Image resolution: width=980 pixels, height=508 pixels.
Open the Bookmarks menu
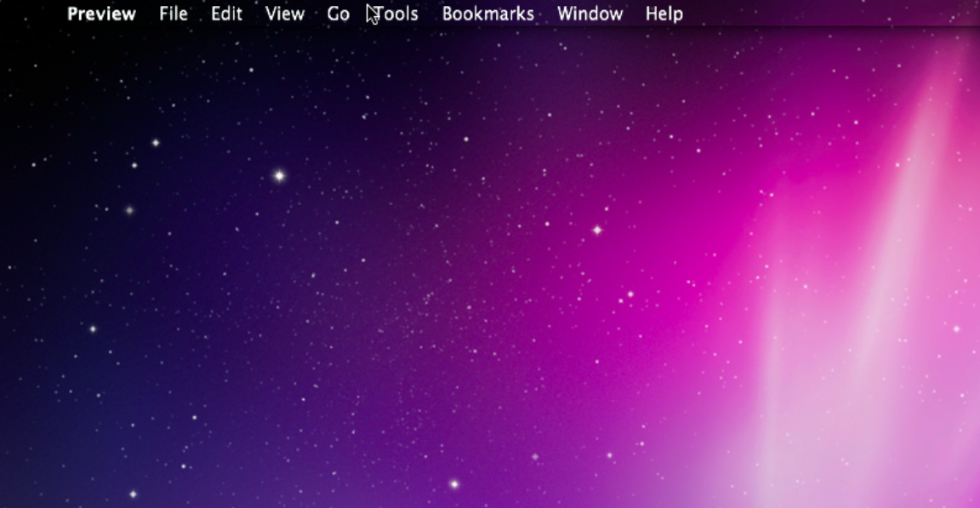point(488,14)
